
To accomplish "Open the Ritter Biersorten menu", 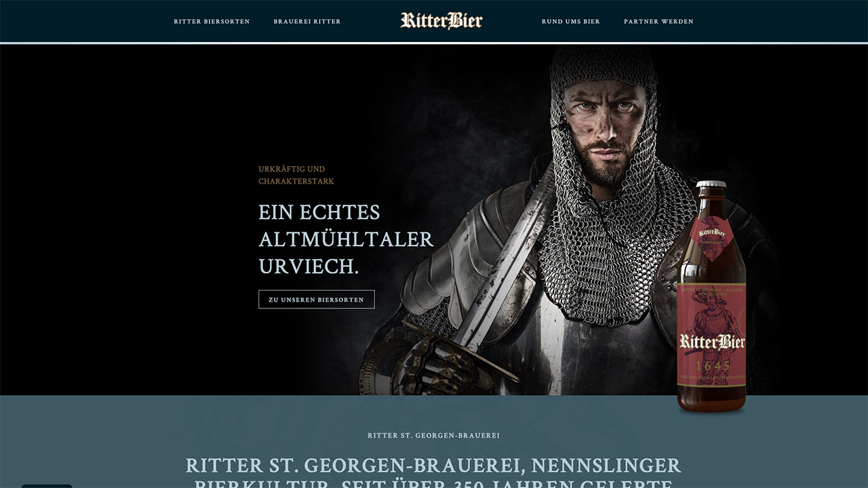I will 212,22.
